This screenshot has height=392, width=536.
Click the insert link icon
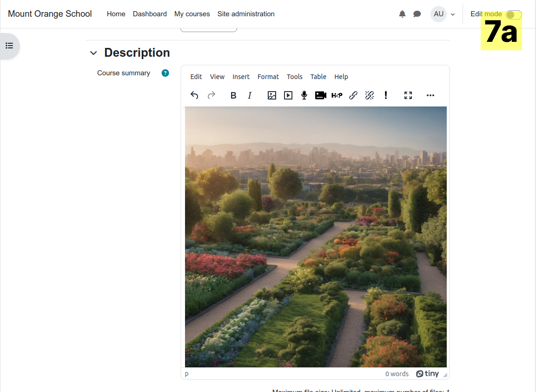click(353, 95)
